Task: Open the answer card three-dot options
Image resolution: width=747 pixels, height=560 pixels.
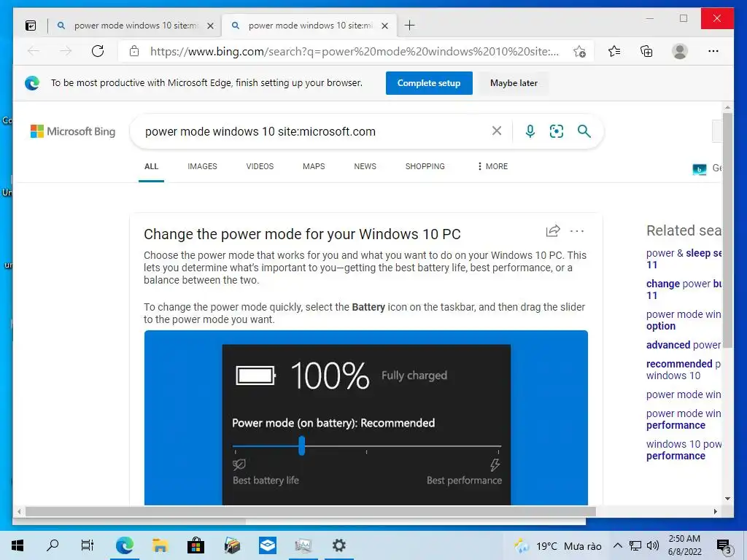Action: [577, 231]
